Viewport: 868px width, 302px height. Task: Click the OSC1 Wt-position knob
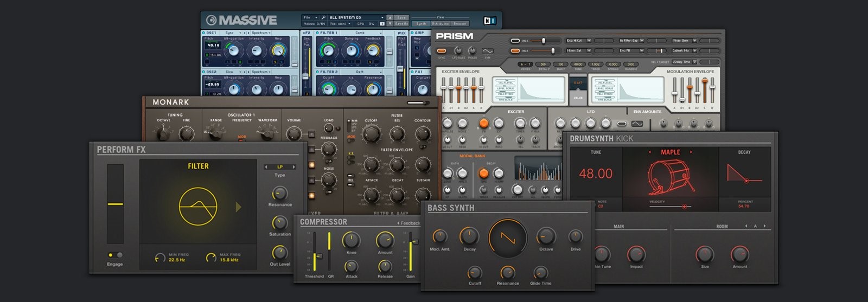[233, 50]
